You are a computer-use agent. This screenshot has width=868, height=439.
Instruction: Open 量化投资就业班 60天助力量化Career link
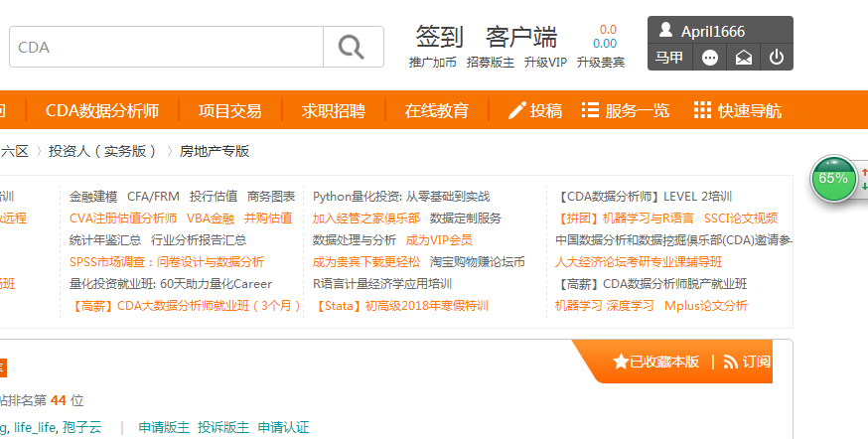tap(171, 284)
